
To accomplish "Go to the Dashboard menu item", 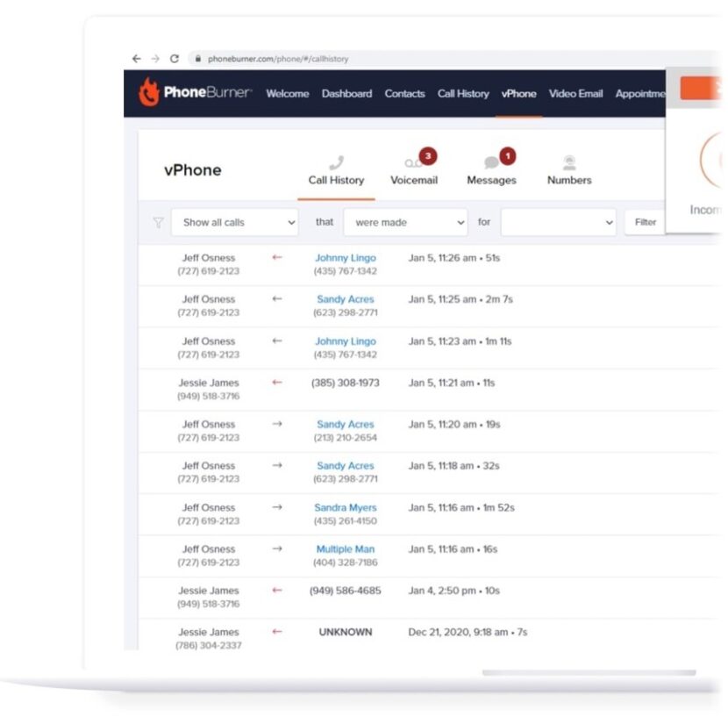I will pos(347,93).
